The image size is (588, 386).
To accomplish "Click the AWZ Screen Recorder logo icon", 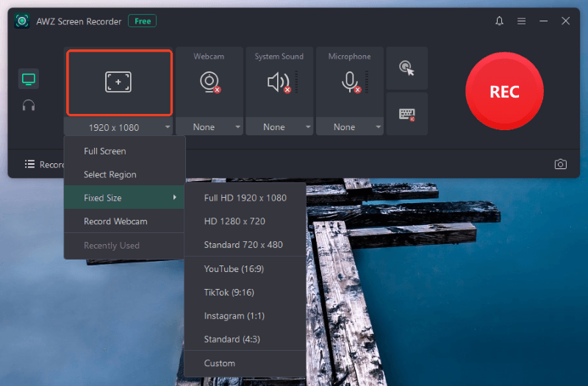I will 22,21.
